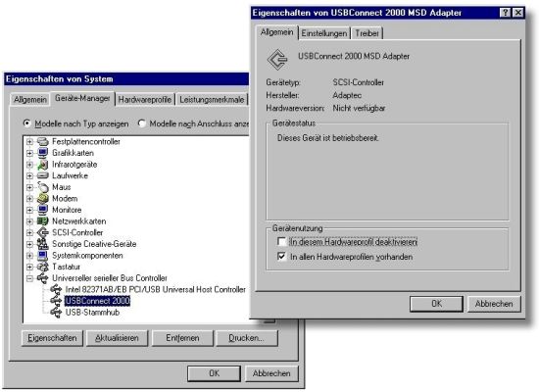
Task: Select Intel 82371AB/EB PCI/USB Universal Host Controller
Action: (156, 289)
